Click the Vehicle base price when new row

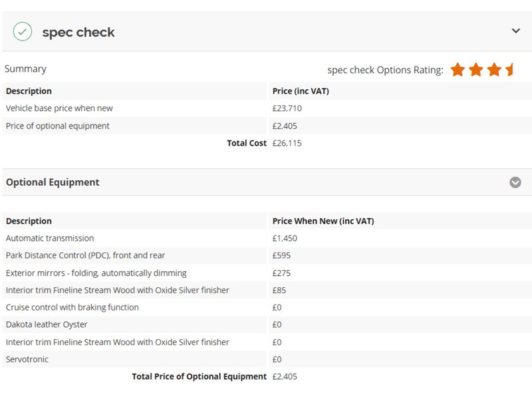pos(267,108)
